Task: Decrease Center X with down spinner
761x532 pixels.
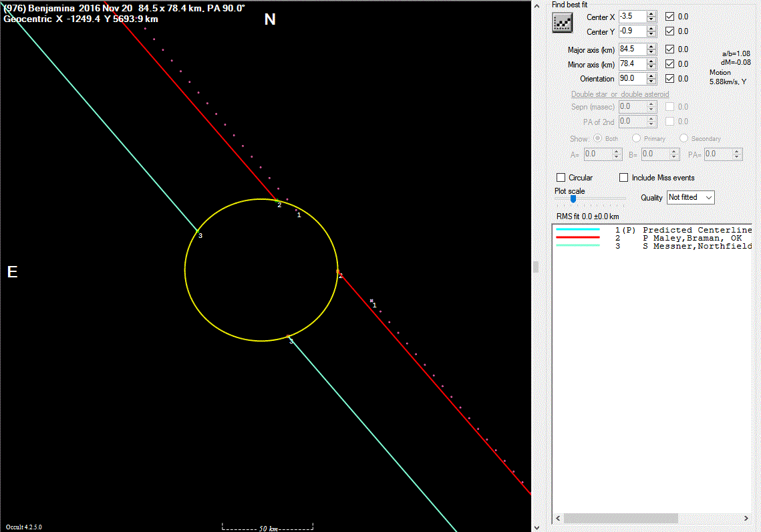Action: pos(651,19)
